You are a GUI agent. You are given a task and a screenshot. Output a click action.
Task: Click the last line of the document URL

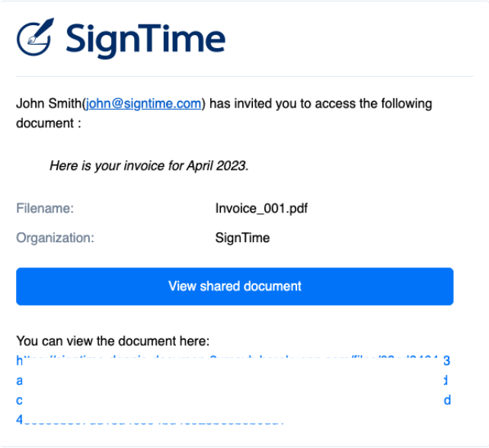(150, 420)
